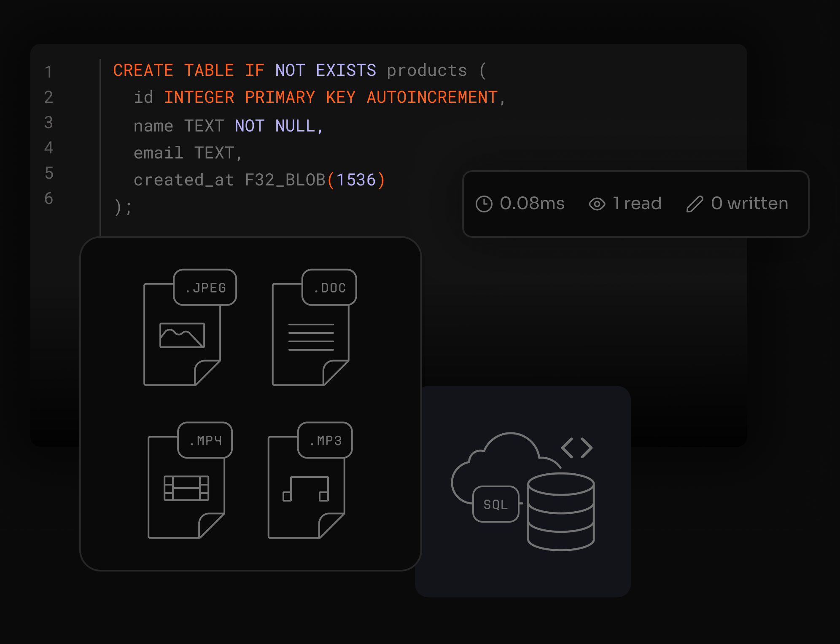Select the code brackets icon near the cloud

[x=577, y=448]
